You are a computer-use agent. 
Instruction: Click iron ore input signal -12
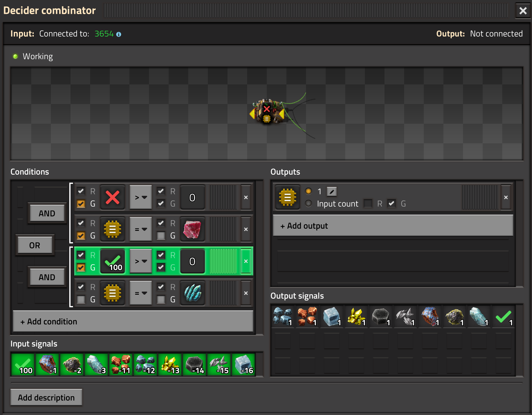146,364
